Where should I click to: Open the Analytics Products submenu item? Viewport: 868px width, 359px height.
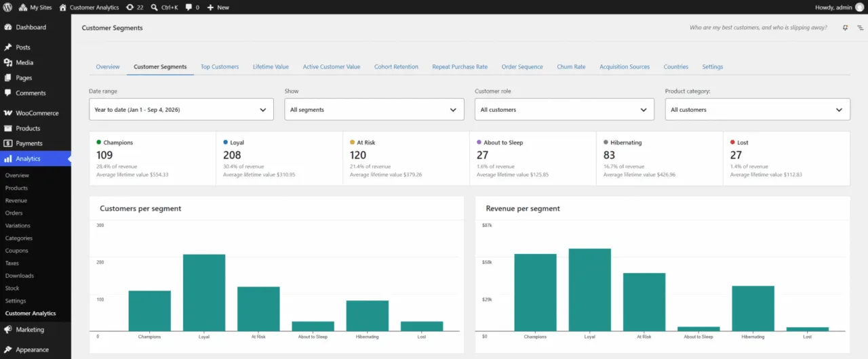tap(16, 188)
